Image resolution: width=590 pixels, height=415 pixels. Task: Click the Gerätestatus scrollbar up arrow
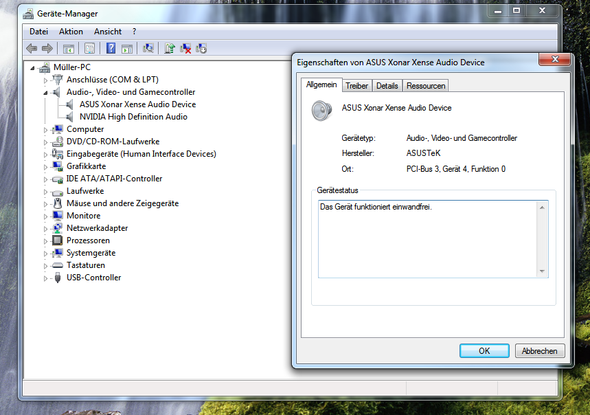coord(542,208)
